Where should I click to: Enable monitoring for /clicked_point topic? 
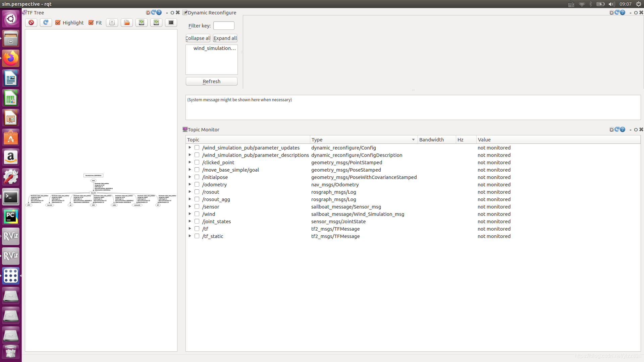coord(197,162)
